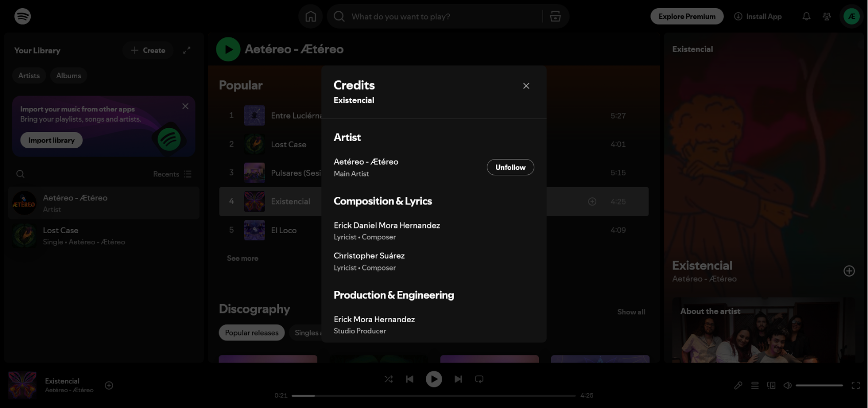Click Existencial cover art in track row
Viewport: 868px width, 408px height.
254,201
